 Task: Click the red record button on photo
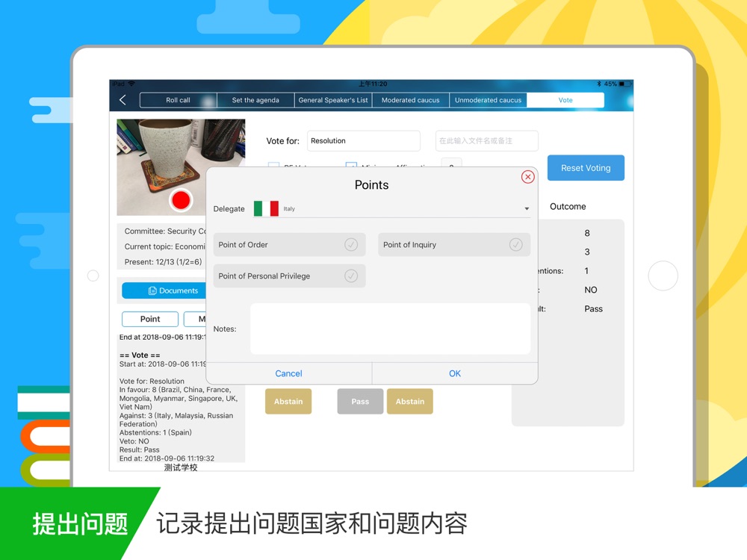(181, 200)
